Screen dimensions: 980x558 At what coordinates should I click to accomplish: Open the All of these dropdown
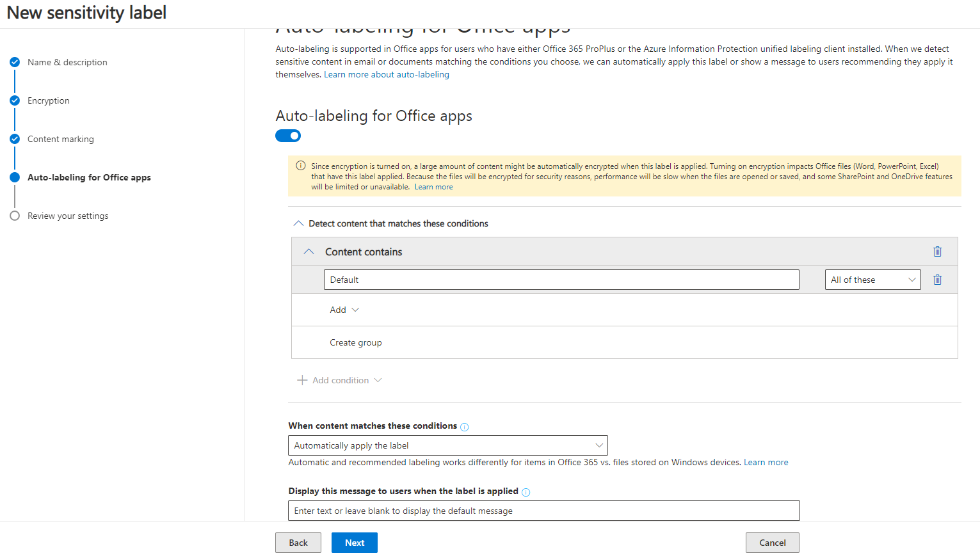click(x=872, y=280)
